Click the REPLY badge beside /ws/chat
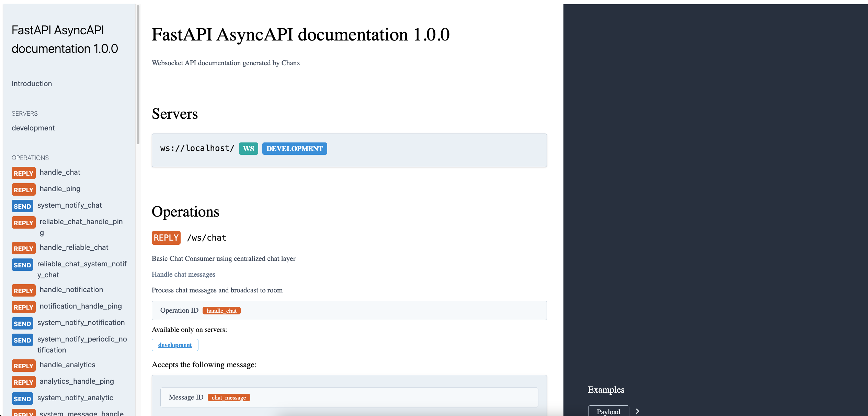868x416 pixels. [166, 238]
